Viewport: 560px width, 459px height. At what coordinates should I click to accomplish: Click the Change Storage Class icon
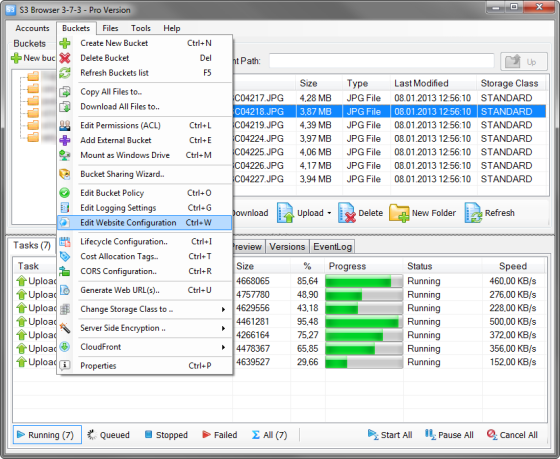click(x=65, y=309)
